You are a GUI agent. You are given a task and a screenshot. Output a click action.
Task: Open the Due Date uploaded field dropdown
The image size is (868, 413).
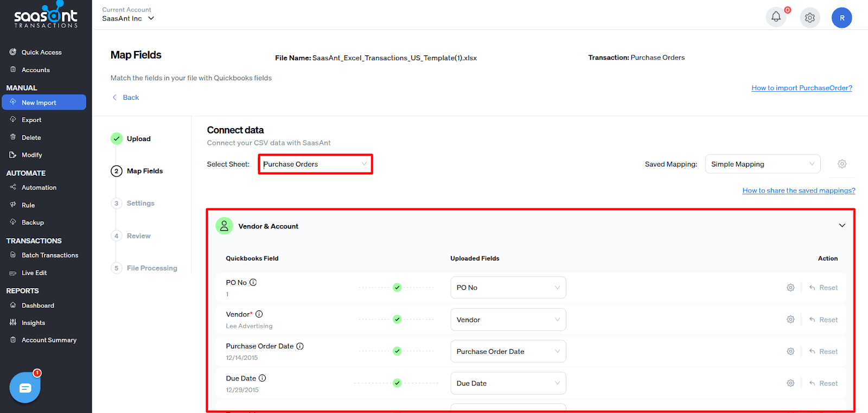(x=508, y=383)
